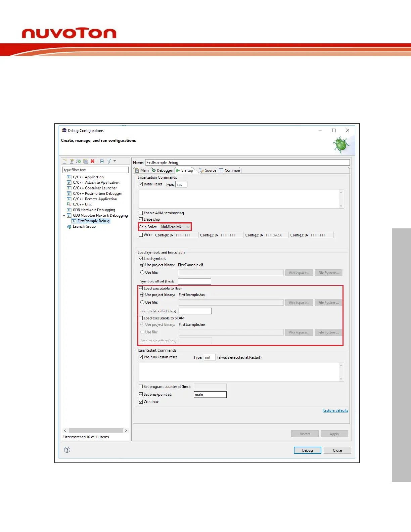Click the initialization commands text area
The height and width of the screenshot is (532, 411).
tap(239, 199)
